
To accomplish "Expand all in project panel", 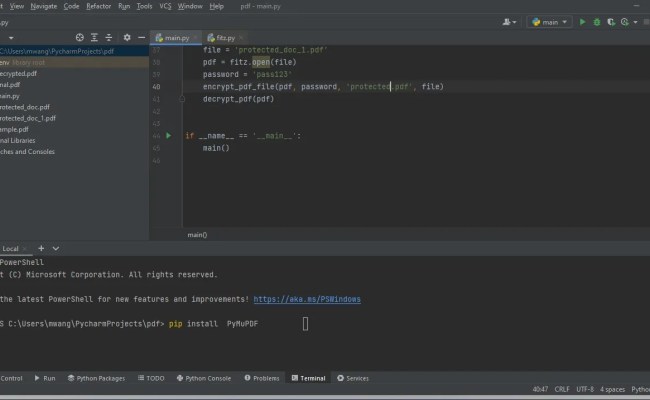I will pos(94,38).
